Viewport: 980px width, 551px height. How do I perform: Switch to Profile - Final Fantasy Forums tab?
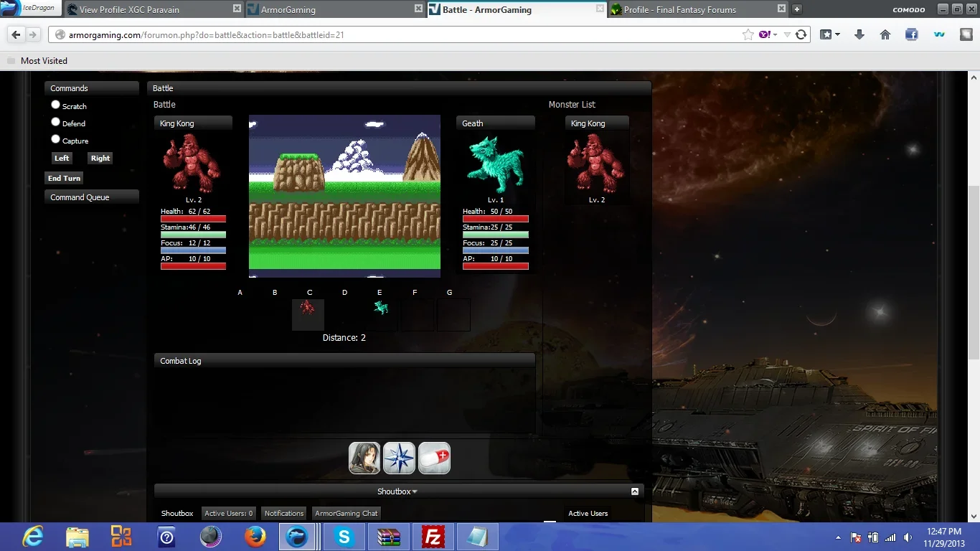[697, 9]
